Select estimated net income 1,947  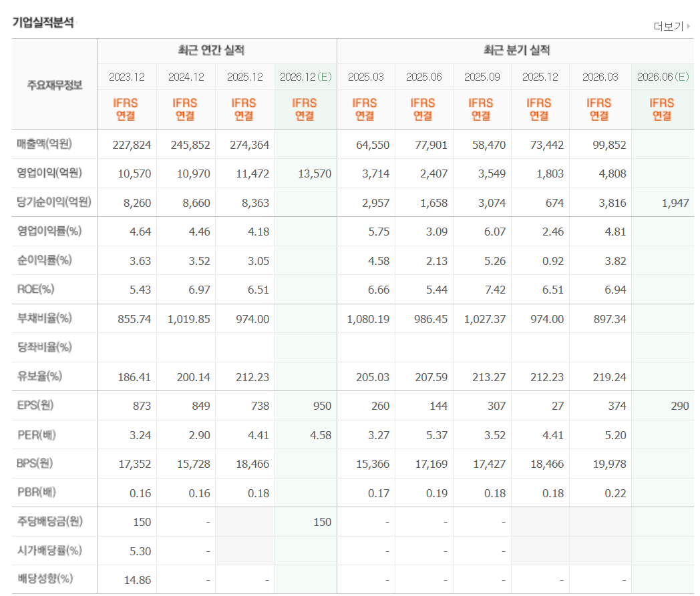coord(675,203)
